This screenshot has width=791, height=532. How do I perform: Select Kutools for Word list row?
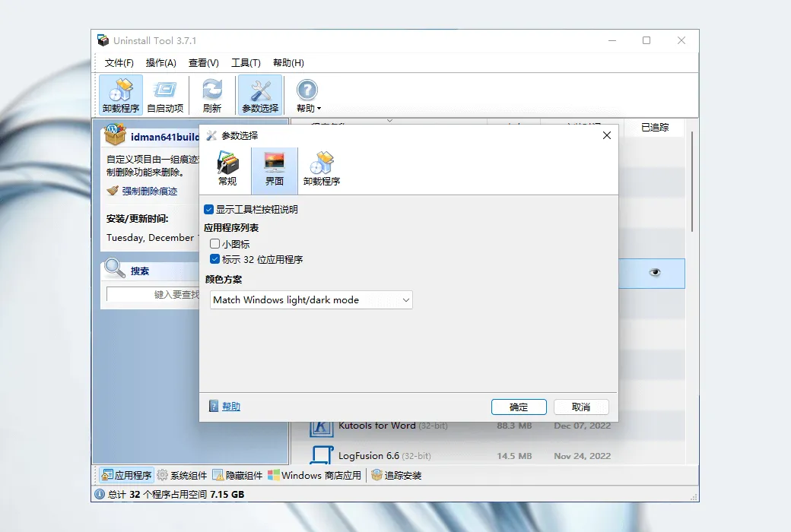tap(488, 426)
